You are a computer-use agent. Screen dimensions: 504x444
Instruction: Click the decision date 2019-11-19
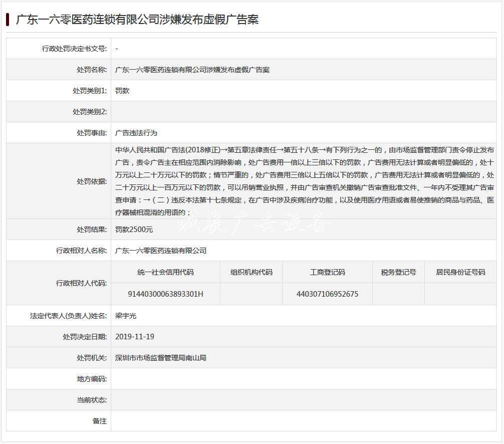135,337
